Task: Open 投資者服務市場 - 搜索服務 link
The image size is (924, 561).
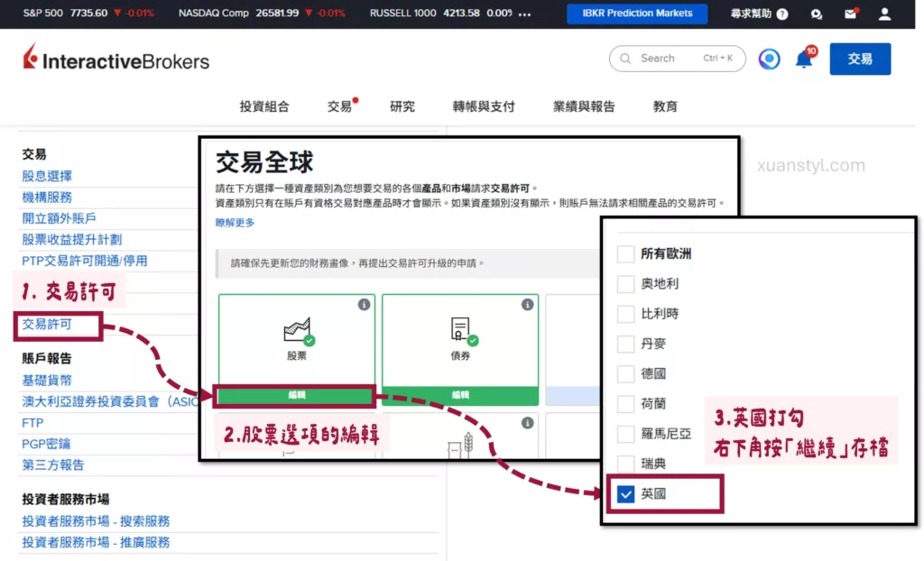Action: click(96, 521)
